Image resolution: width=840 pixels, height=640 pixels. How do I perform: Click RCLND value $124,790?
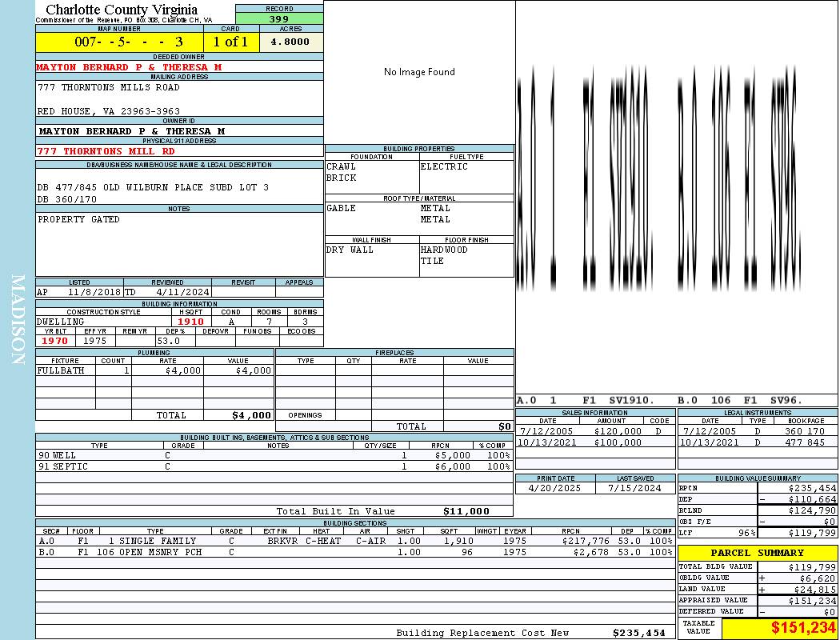[x=813, y=511]
